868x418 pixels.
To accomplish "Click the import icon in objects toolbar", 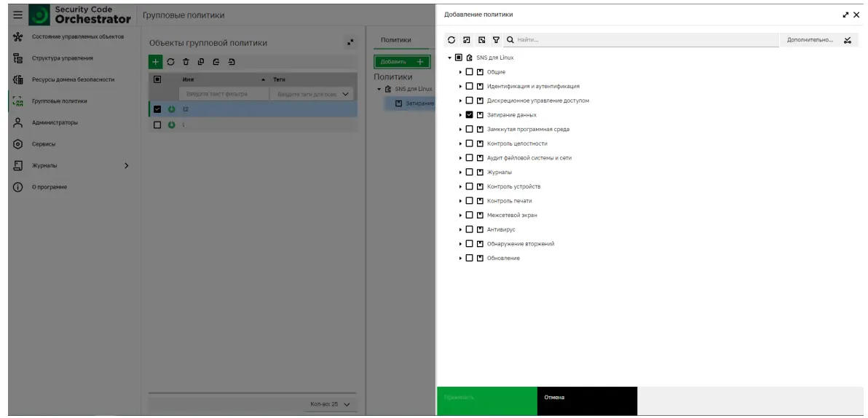I will 232,62.
